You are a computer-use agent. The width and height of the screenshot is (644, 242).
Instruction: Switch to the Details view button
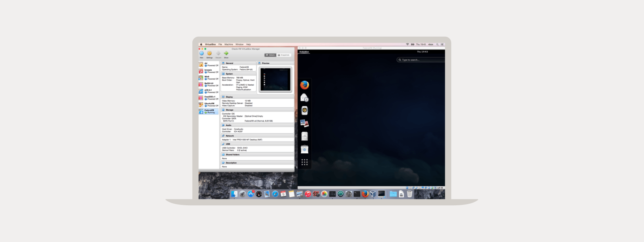(270, 55)
